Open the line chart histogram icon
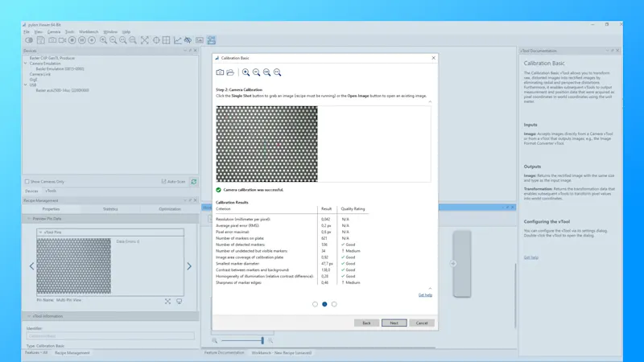 177,40
